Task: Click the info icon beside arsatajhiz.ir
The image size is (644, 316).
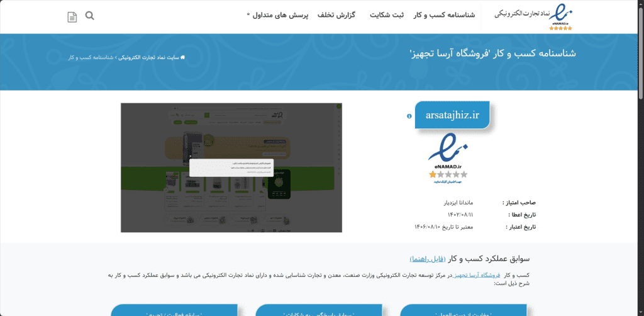Action: pos(409,116)
